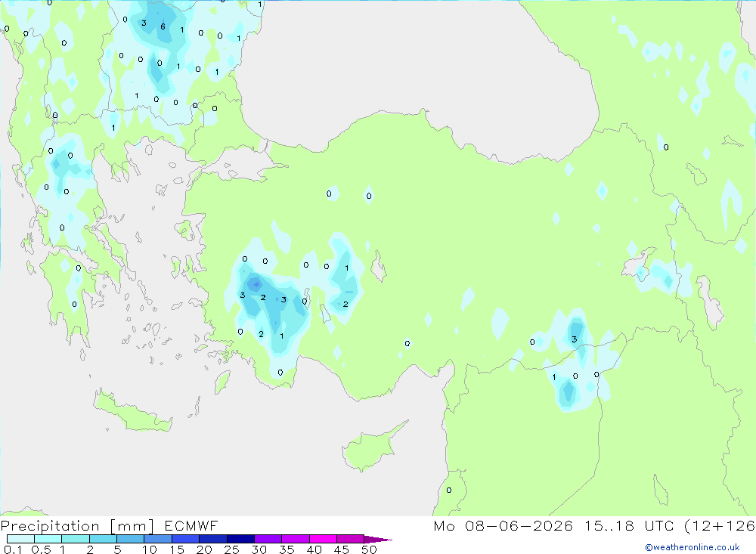The width and height of the screenshot is (756, 554).
Task: Click the "30" colour scale label
Action: pos(259,549)
